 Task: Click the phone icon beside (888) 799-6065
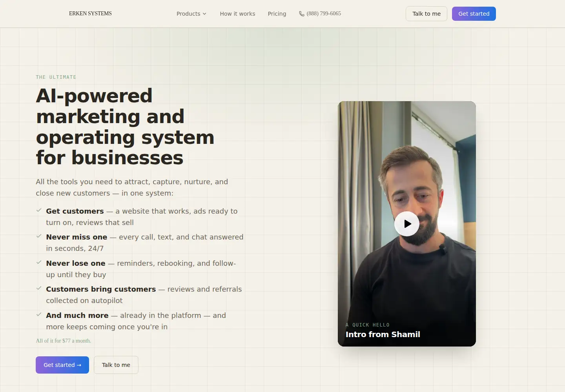point(302,14)
